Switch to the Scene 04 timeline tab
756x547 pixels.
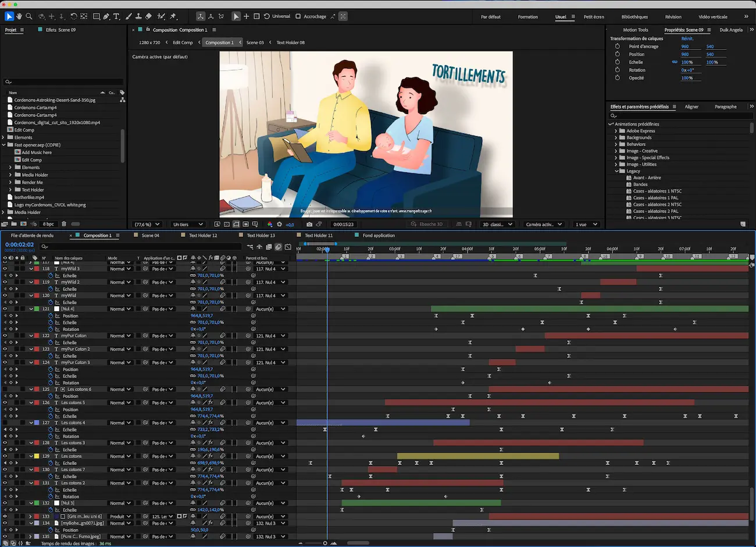[150, 236]
